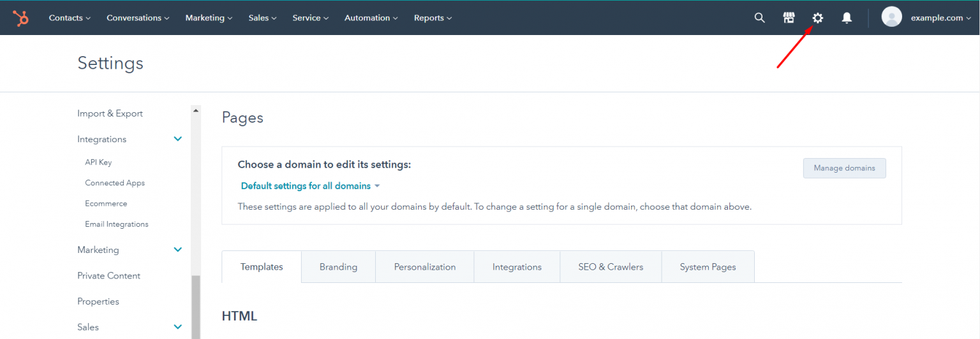Click the user avatar icon
This screenshot has height=339, width=980.
(891, 17)
